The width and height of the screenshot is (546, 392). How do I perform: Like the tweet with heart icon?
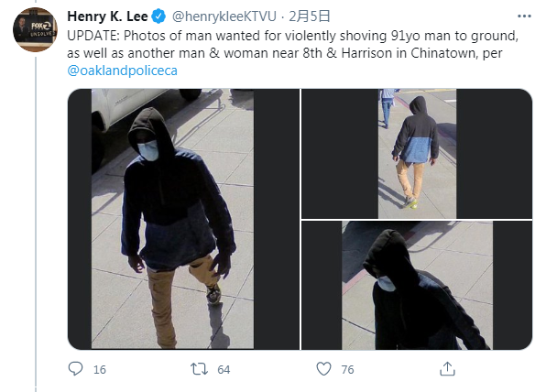pos(323,369)
